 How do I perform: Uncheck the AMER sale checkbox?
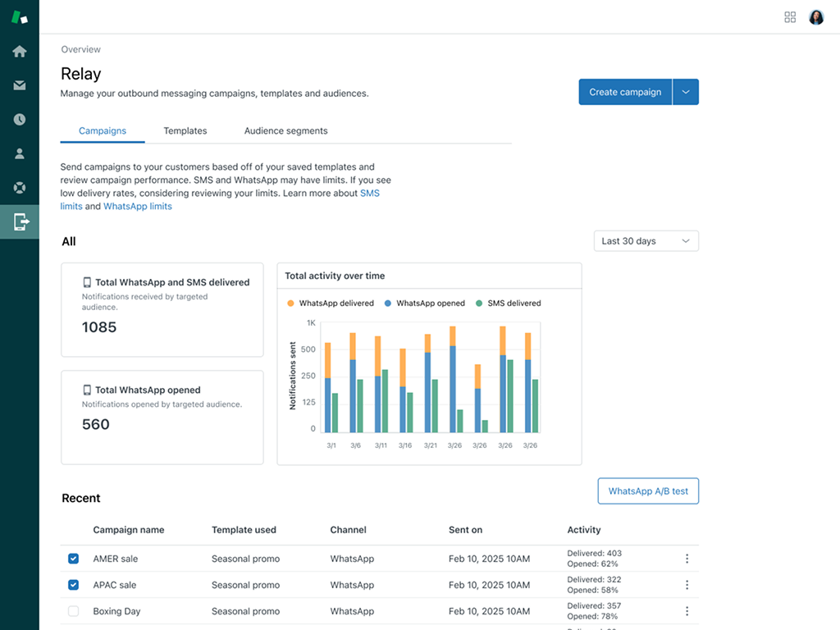point(74,559)
